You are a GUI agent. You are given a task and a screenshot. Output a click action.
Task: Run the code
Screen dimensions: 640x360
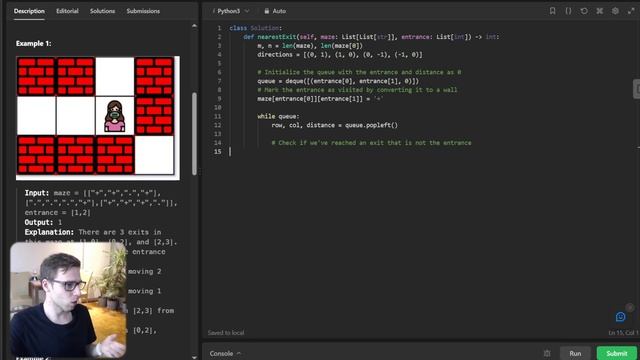[575, 353]
